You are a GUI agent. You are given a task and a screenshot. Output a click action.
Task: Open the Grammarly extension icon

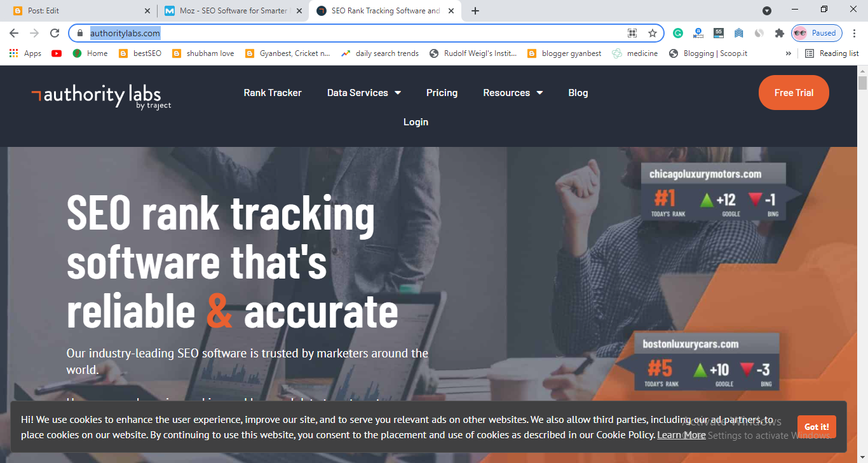click(678, 33)
